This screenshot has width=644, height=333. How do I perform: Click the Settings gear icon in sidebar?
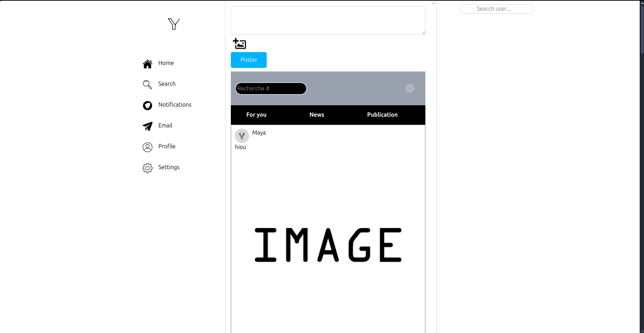[147, 168]
